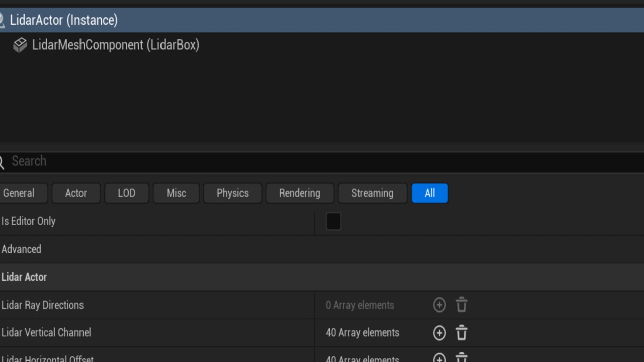Select the All filter button
This screenshot has height=362, width=644.
429,193
